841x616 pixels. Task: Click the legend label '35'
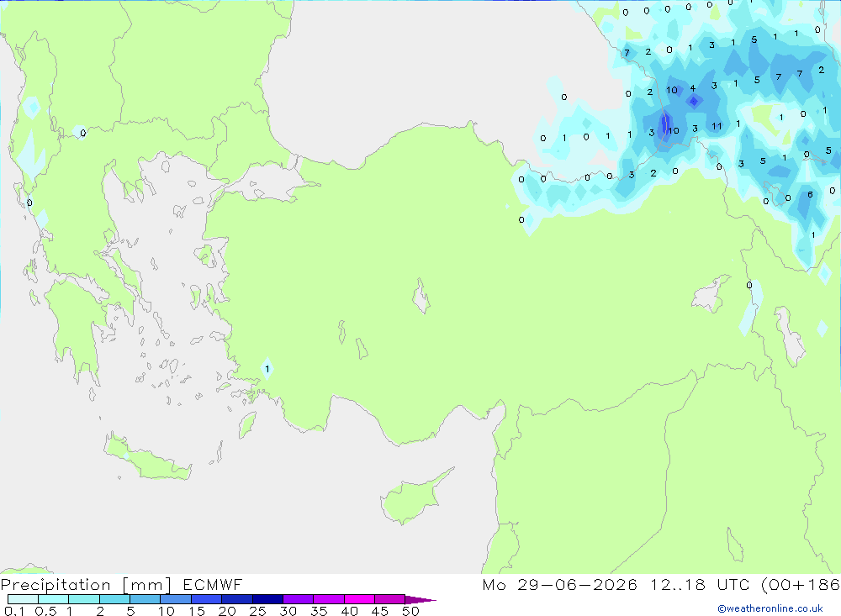(x=319, y=611)
